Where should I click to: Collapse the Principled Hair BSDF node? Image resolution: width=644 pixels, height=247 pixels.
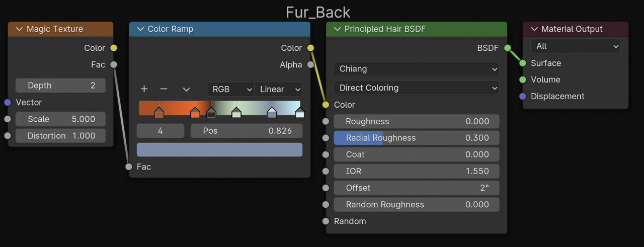(x=337, y=29)
